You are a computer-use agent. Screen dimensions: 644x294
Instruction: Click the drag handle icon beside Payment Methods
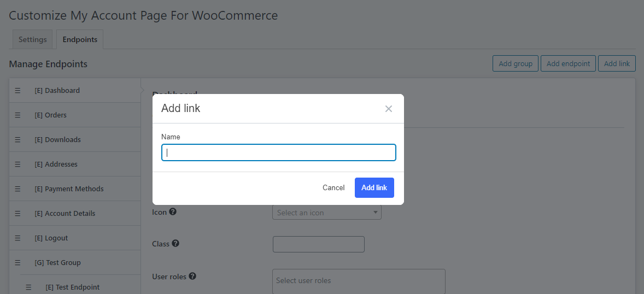(17, 189)
